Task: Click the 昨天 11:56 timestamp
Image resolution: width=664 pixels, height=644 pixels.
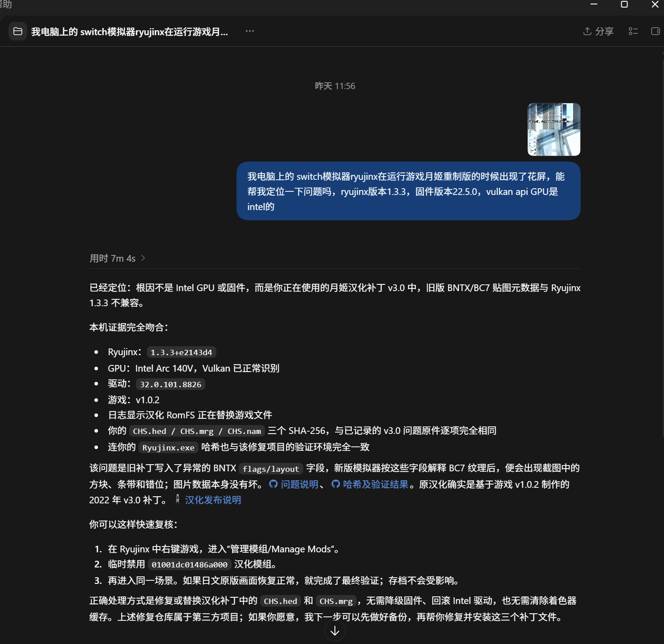Action: (335, 86)
